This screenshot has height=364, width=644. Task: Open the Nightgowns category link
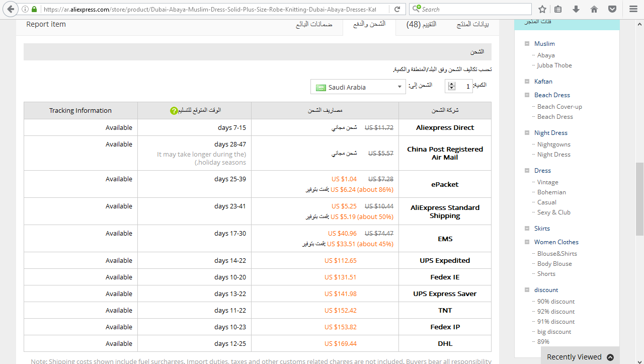[x=554, y=144]
